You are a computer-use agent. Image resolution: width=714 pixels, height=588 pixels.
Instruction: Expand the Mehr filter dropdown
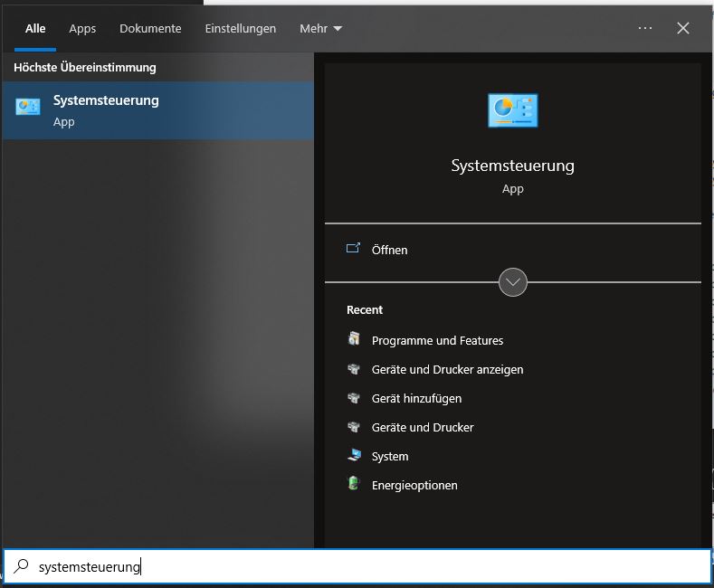pyautogui.click(x=321, y=29)
